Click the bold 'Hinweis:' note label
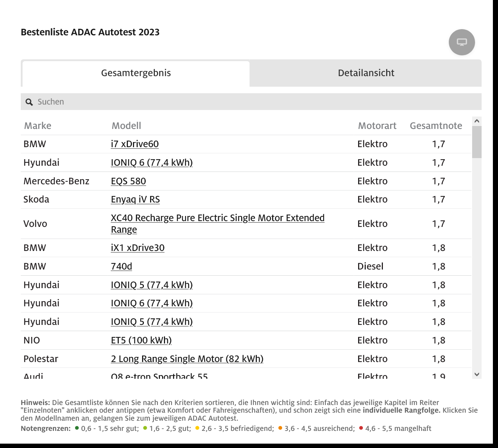Screen dimensions: 498x448 click(x=35, y=402)
